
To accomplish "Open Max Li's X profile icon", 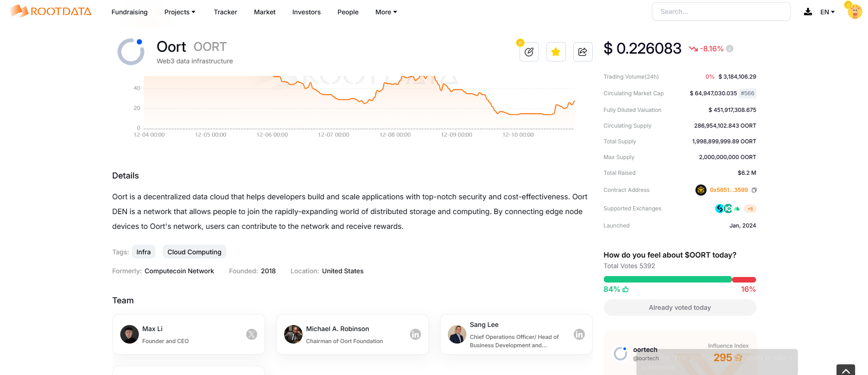I will coord(252,334).
